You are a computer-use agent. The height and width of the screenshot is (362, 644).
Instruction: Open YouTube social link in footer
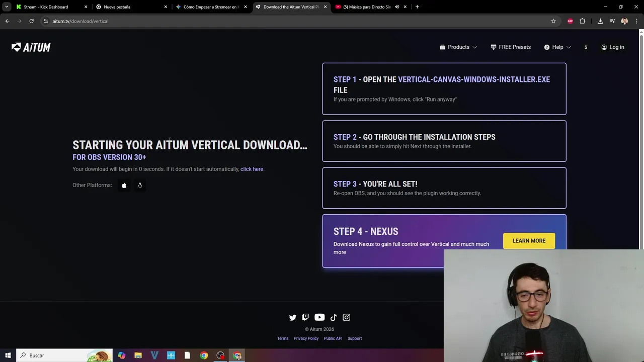coord(319,317)
